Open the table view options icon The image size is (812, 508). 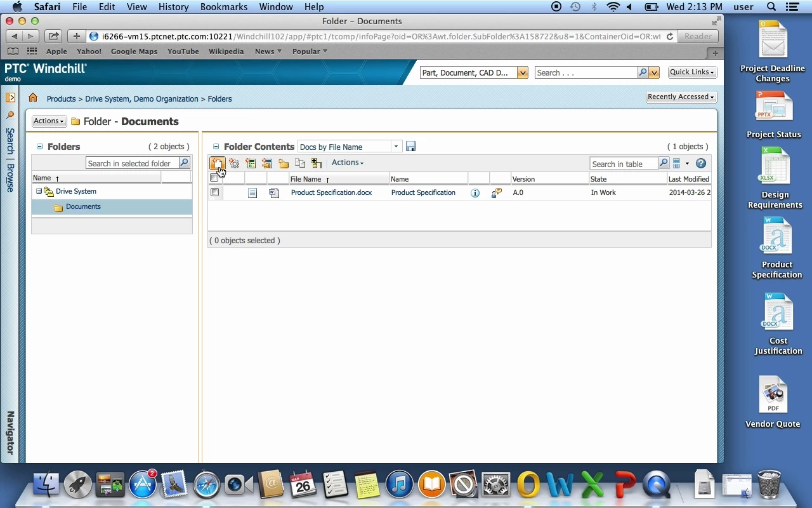[x=676, y=164]
